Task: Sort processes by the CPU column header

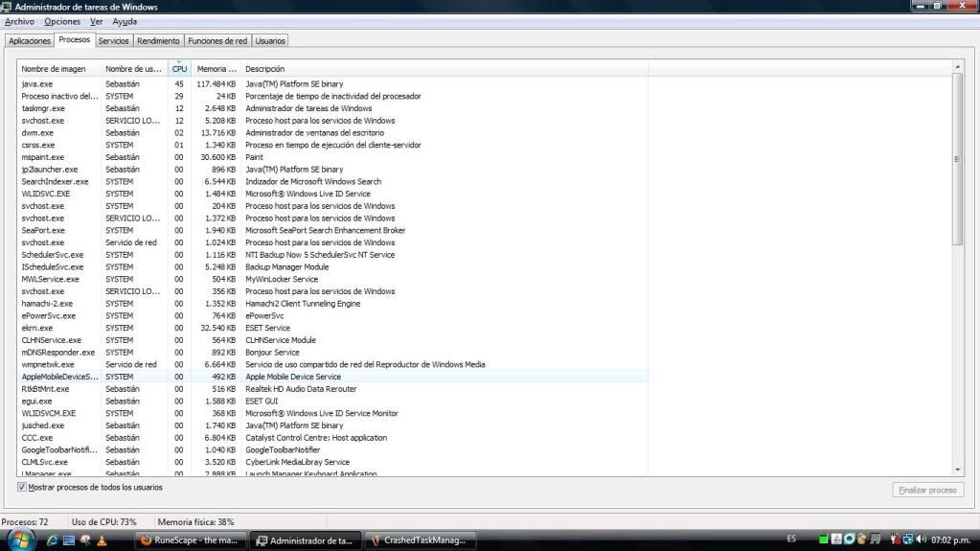Action: (178, 69)
